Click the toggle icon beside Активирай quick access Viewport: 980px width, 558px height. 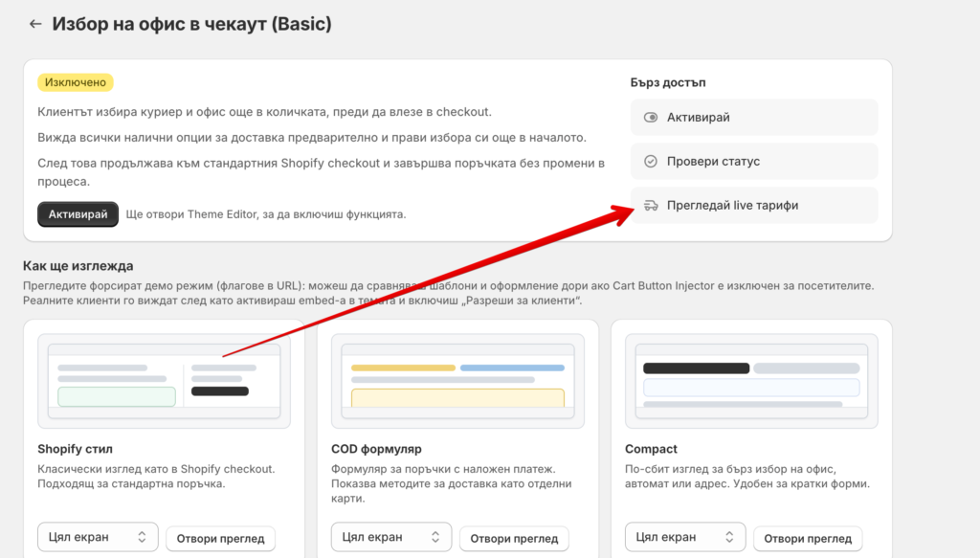point(651,118)
